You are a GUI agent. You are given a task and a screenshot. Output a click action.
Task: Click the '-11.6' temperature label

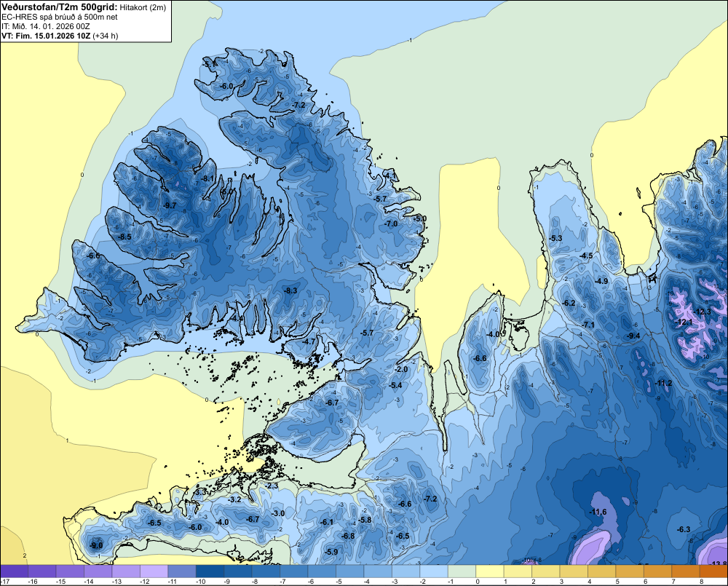[x=598, y=512]
